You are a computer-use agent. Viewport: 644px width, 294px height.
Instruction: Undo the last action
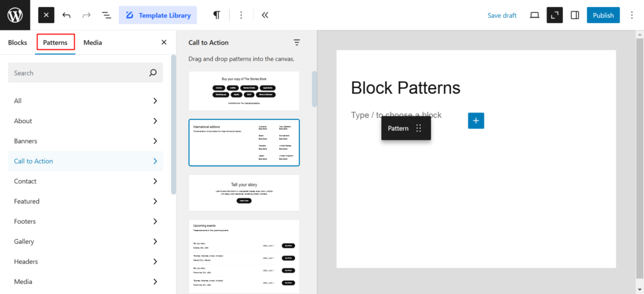click(x=67, y=15)
